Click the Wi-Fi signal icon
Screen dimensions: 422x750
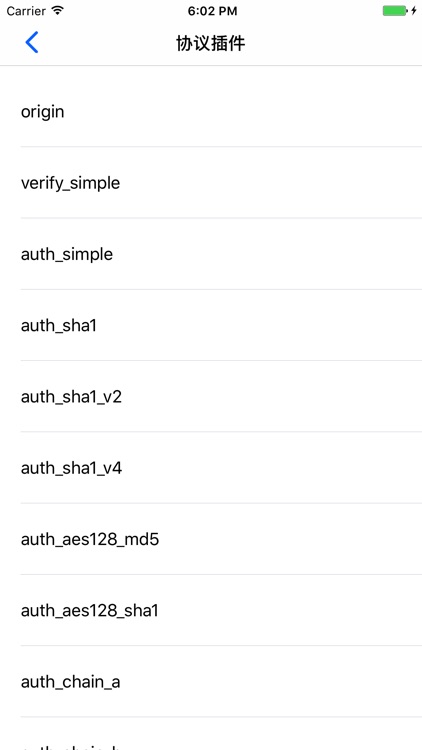[x=57, y=11]
